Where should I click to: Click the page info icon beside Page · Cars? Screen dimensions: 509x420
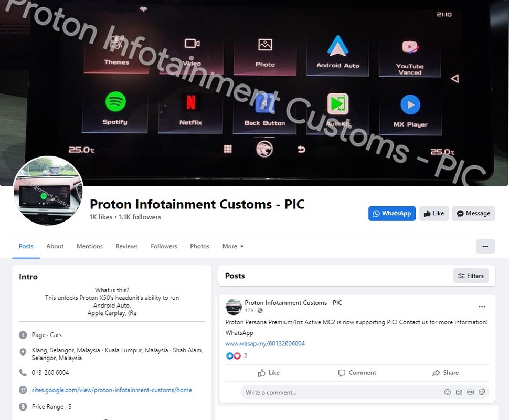tap(23, 335)
